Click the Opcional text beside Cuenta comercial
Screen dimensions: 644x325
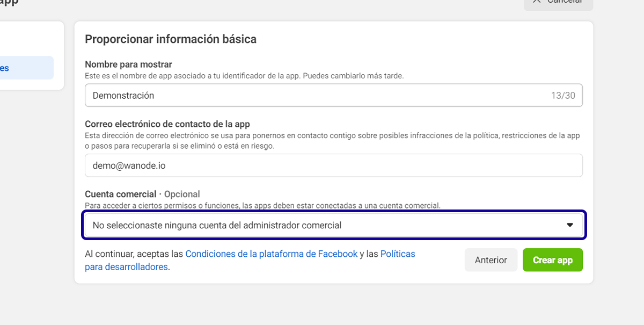(x=182, y=194)
